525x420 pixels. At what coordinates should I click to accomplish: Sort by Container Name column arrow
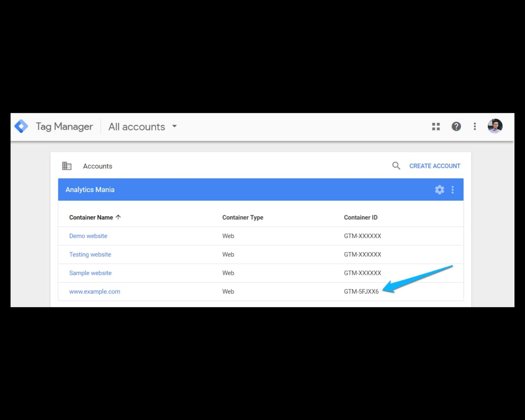pos(118,217)
